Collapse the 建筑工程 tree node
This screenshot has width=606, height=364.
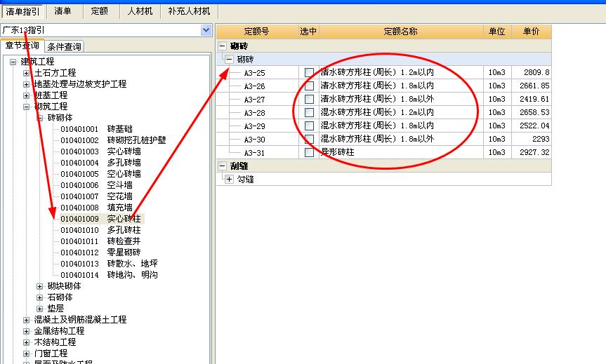click(x=13, y=62)
